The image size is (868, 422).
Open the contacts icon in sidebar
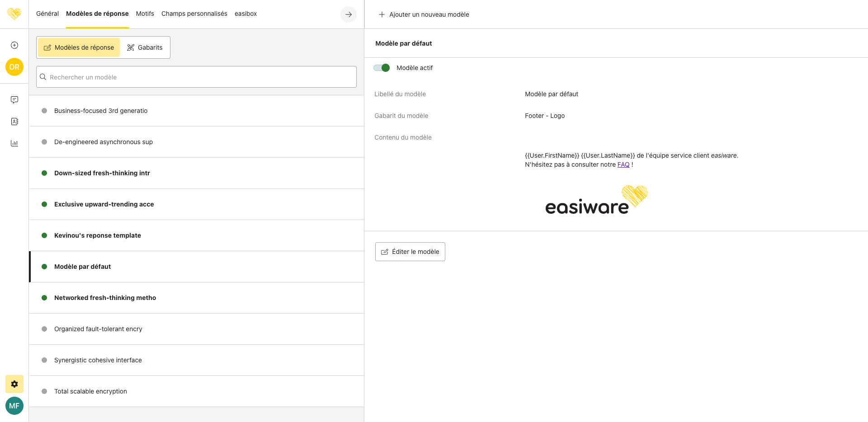coord(14,122)
